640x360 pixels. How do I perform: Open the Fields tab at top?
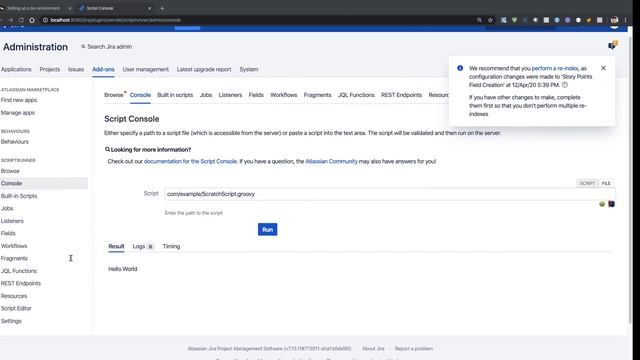click(x=256, y=95)
